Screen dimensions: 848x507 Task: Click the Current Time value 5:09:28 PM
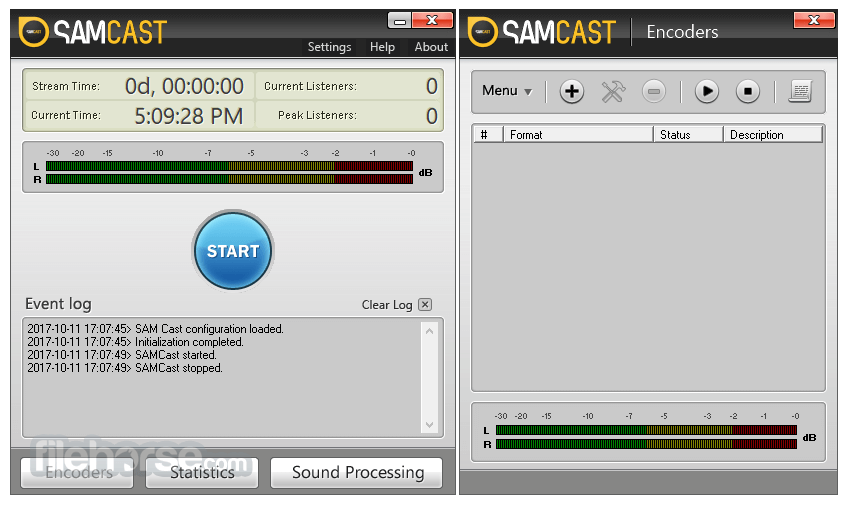pyautogui.click(x=188, y=116)
